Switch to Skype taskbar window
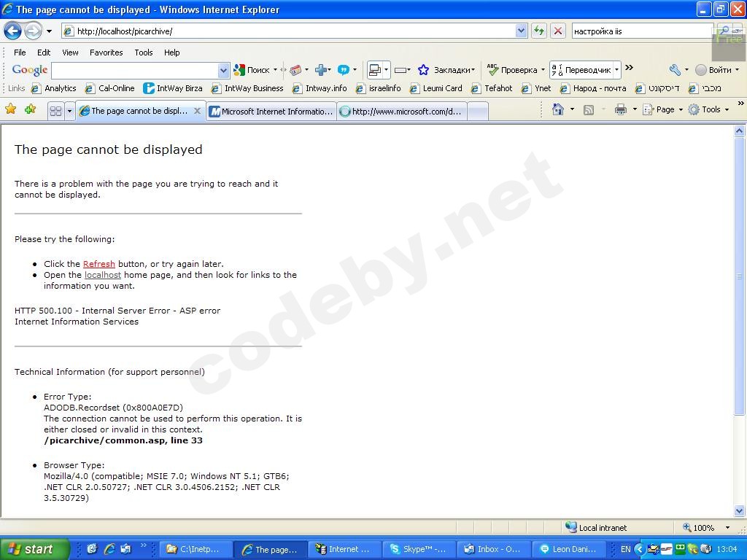The height and width of the screenshot is (560, 747). (419, 550)
